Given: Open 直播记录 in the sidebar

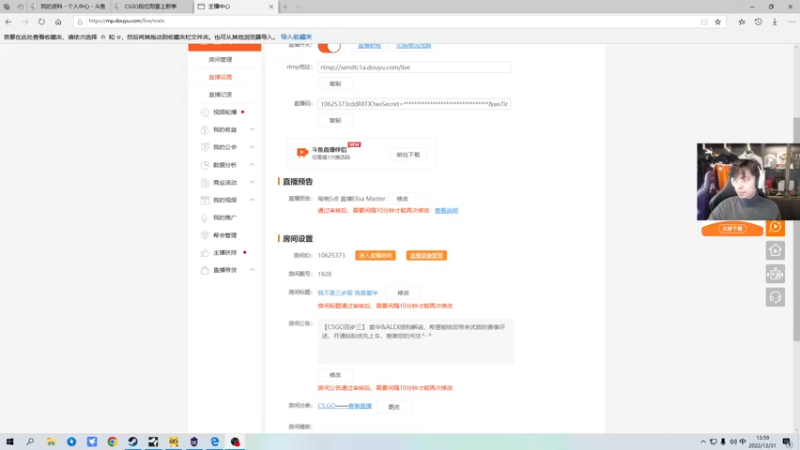Looking at the screenshot, I should pos(220,94).
